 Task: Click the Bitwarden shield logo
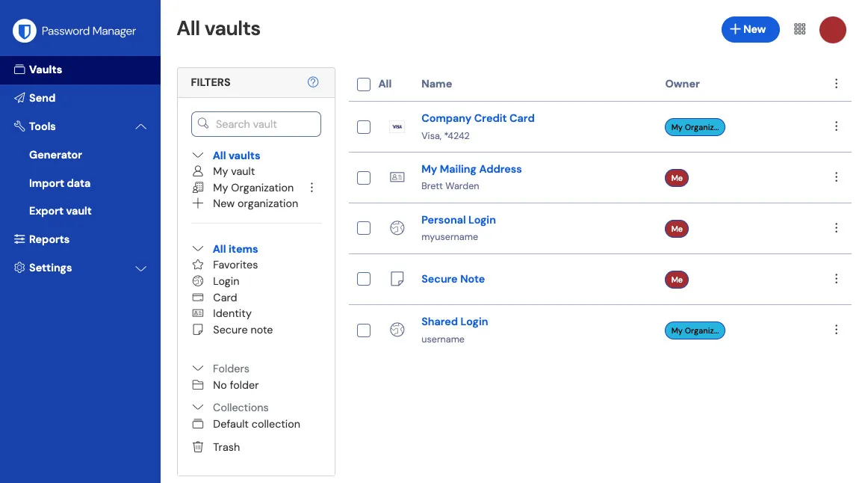click(24, 31)
